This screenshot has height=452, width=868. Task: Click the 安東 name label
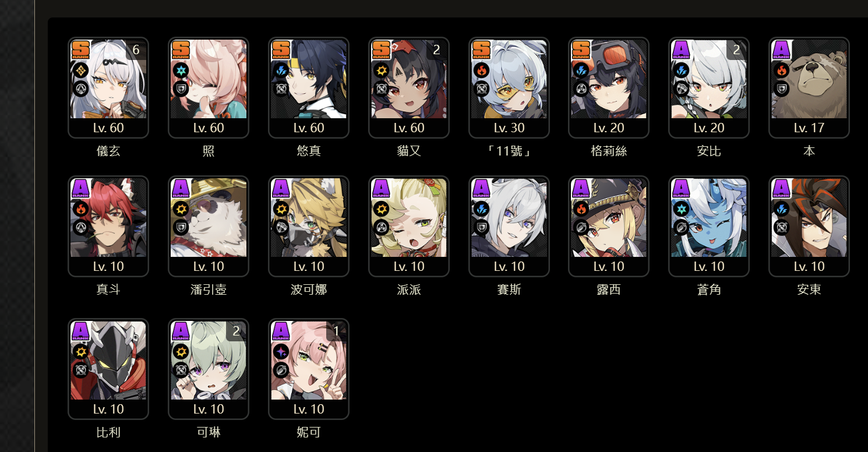[x=809, y=289]
